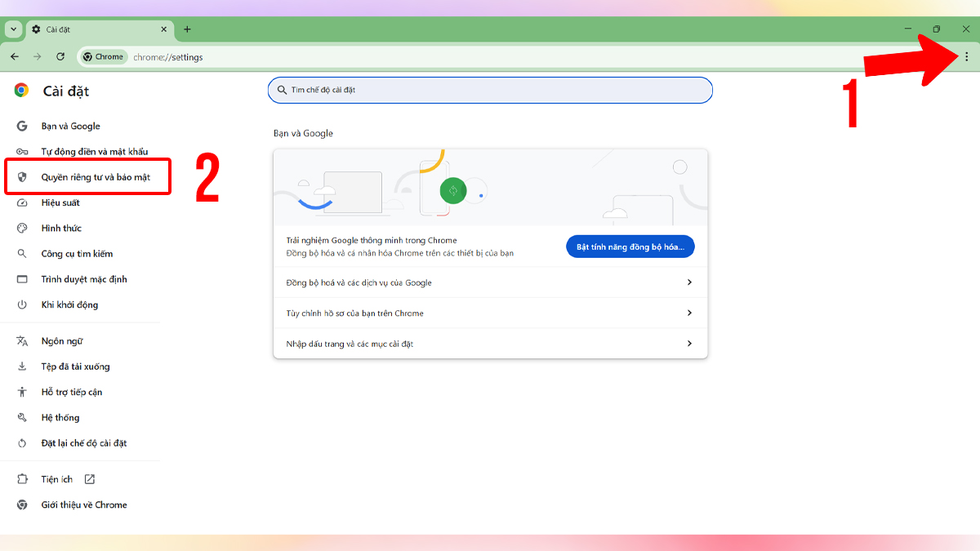Click the sync illustration banner
Screen dimensions: 980x551
pyautogui.click(x=490, y=187)
